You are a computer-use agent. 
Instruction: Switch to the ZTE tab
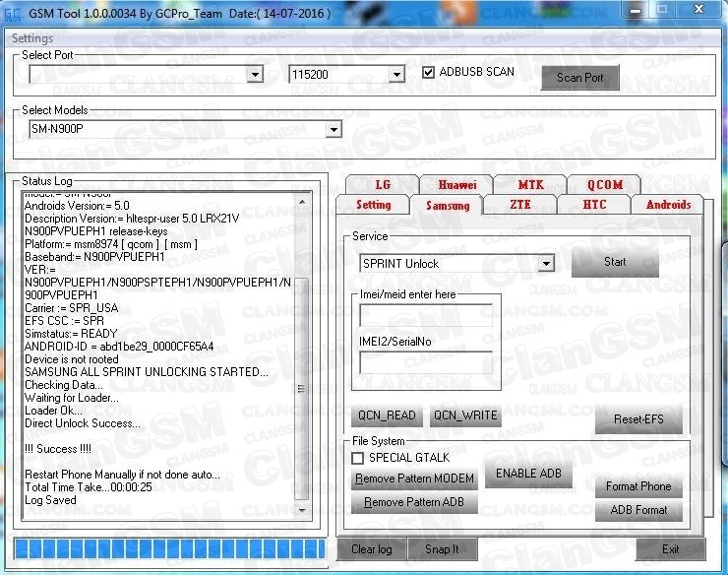tap(520, 205)
